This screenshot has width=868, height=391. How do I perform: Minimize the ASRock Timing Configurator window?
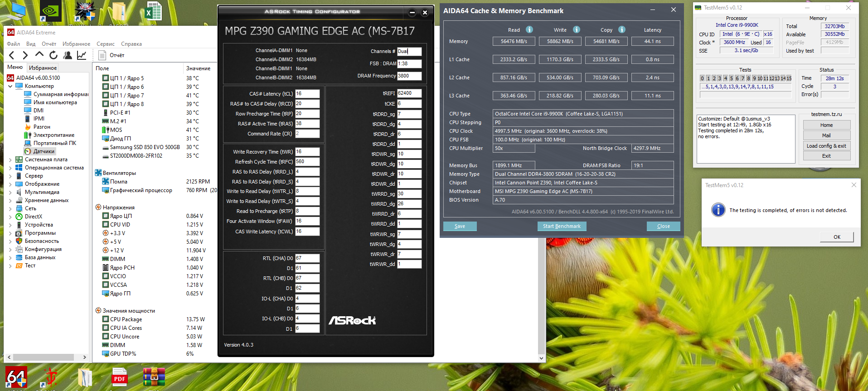[412, 13]
